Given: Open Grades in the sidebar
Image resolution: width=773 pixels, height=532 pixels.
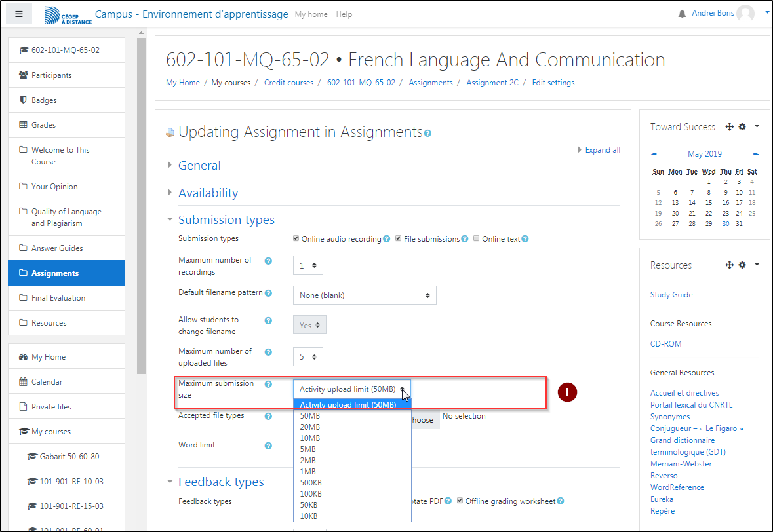Looking at the screenshot, I should (x=43, y=125).
